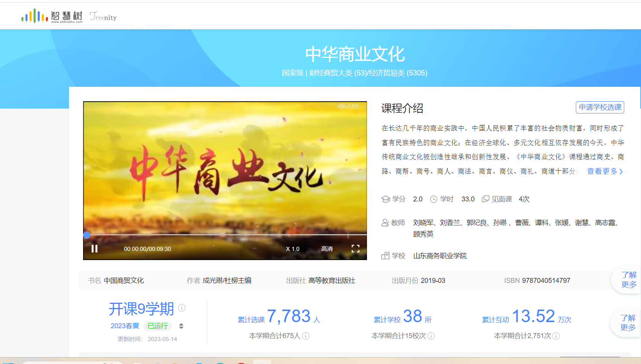Viewport: 641px width, 364px height.
Task: Click the 智慧树 logo in the header
Action: (51, 16)
